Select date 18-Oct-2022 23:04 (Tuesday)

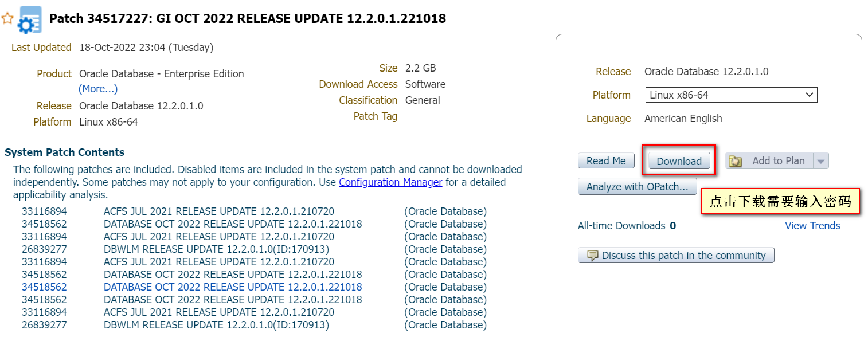click(146, 48)
